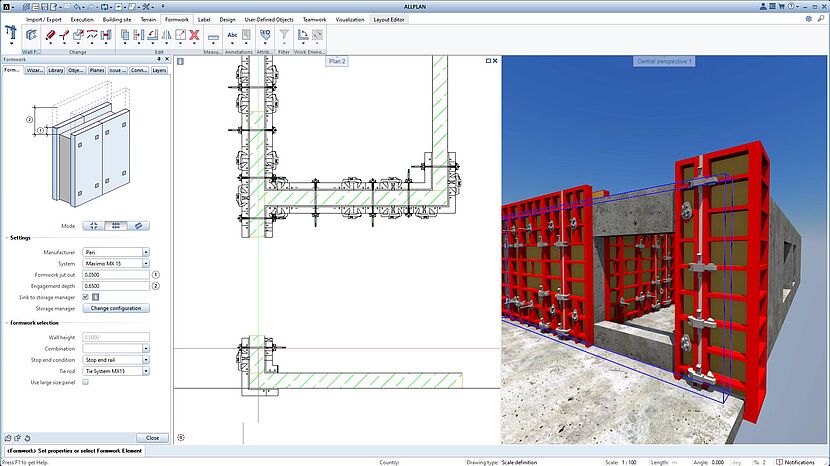
Task: Click the measure ruler icon
Action: click(212, 35)
